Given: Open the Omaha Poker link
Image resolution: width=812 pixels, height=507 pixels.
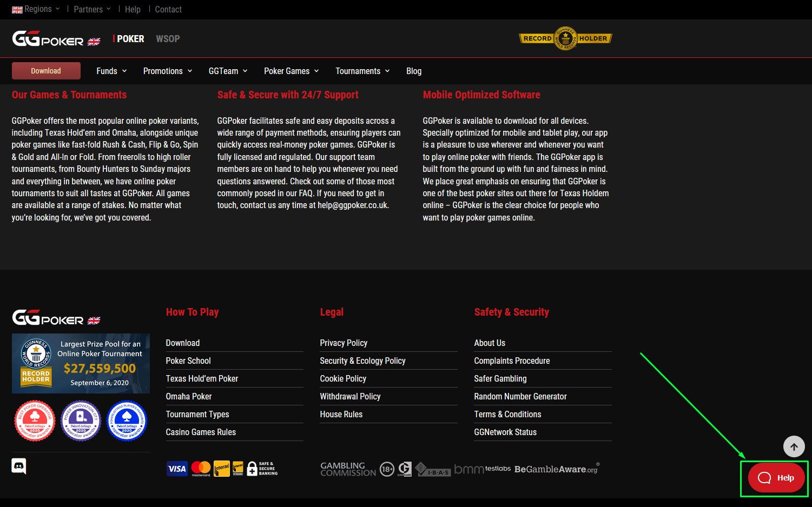Looking at the screenshot, I should (189, 396).
